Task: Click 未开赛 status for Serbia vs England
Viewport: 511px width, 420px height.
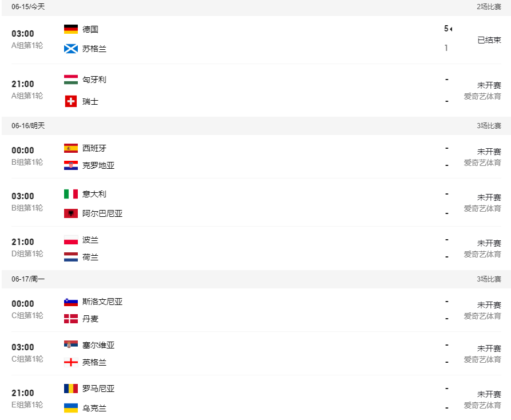Action: click(x=489, y=348)
